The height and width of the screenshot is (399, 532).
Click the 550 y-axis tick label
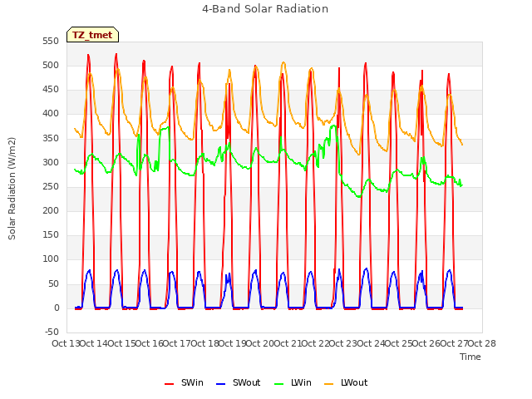(51, 41)
